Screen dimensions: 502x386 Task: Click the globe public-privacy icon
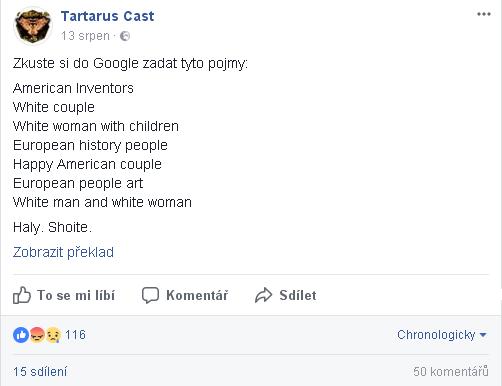click(x=125, y=36)
